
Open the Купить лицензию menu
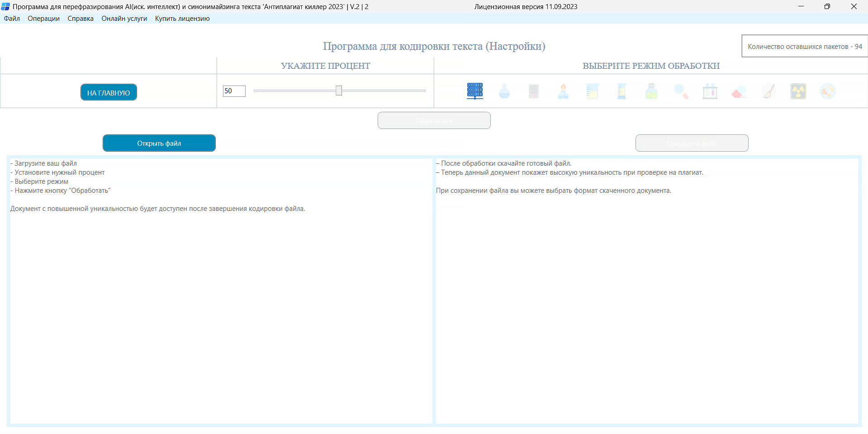point(182,19)
